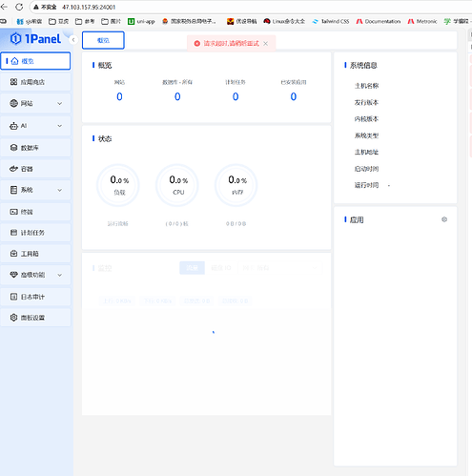472x476 pixels.
Task: Expand the website menu chevron
Action: point(60,104)
